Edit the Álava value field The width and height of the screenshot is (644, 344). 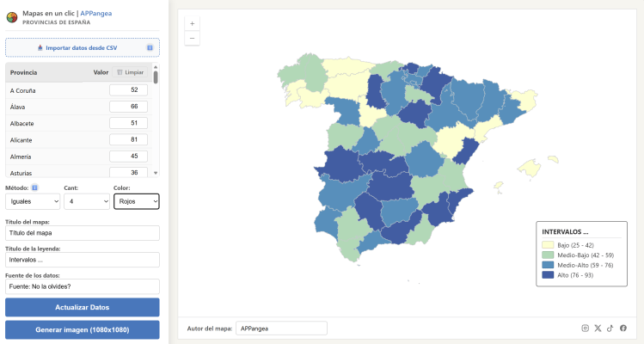128,107
